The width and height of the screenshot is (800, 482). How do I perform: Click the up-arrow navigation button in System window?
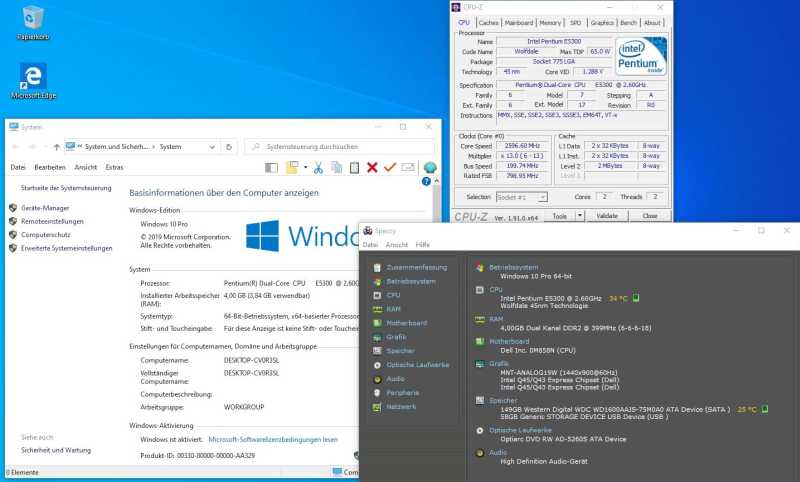[54, 146]
